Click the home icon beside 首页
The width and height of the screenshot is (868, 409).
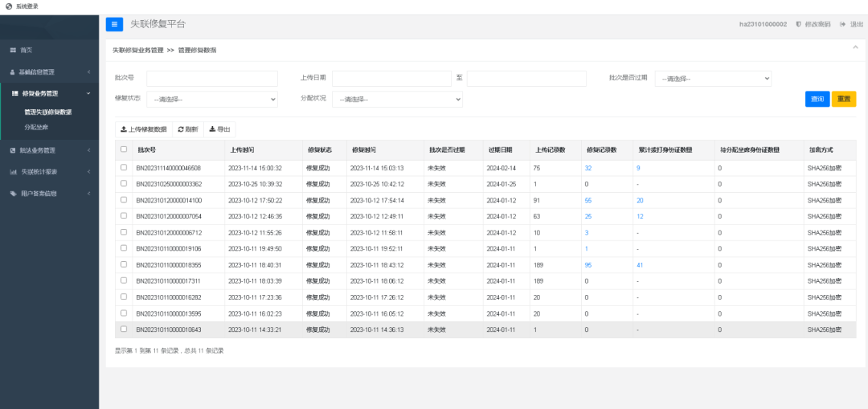(x=13, y=51)
